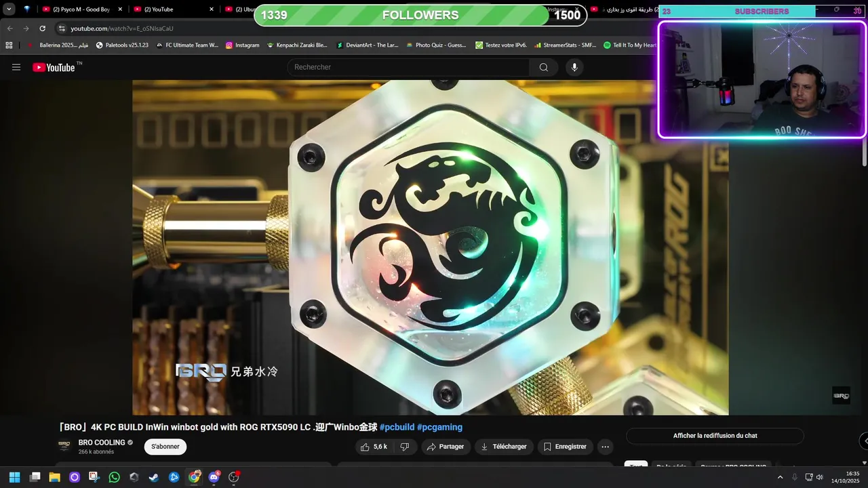Screen dimensions: 868x488
Task: Click the page vertical scrollbar
Action: click(x=864, y=152)
